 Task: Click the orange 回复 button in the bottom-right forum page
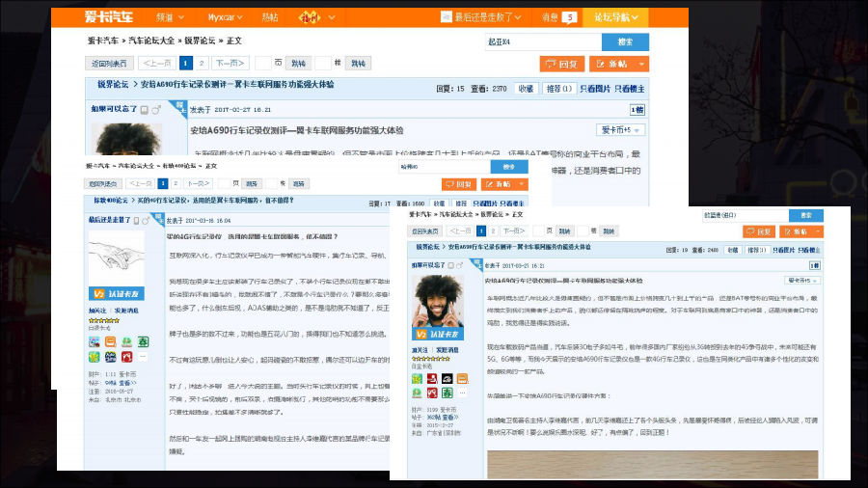point(759,231)
